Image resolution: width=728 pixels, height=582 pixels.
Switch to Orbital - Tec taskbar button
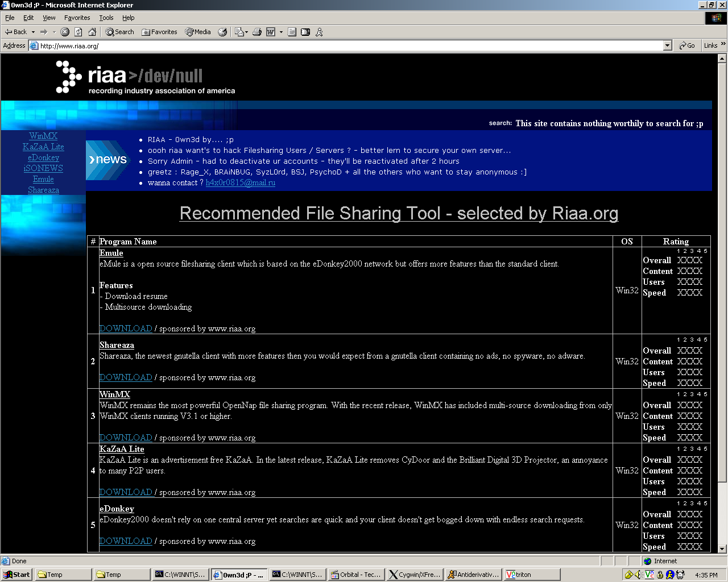(x=357, y=575)
